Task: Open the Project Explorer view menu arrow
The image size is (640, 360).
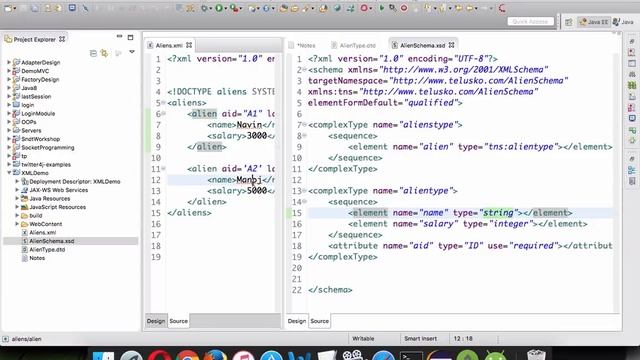Action: point(132,52)
